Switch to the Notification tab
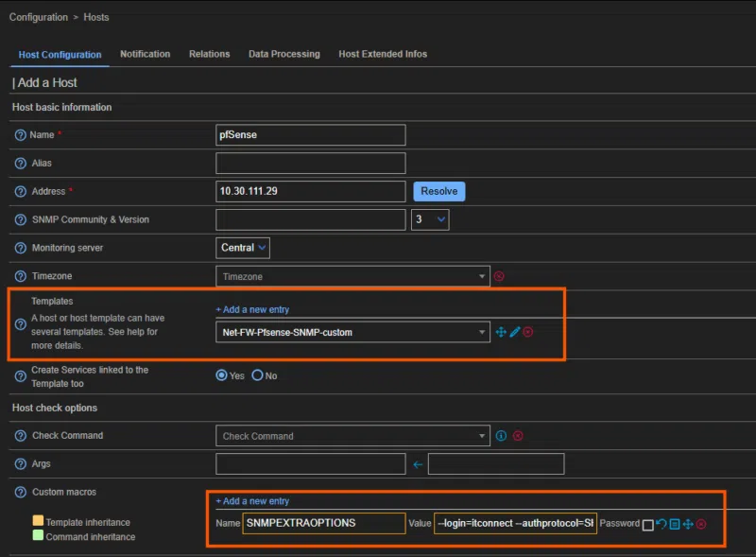Viewport: 756px width, 557px height. [145, 54]
